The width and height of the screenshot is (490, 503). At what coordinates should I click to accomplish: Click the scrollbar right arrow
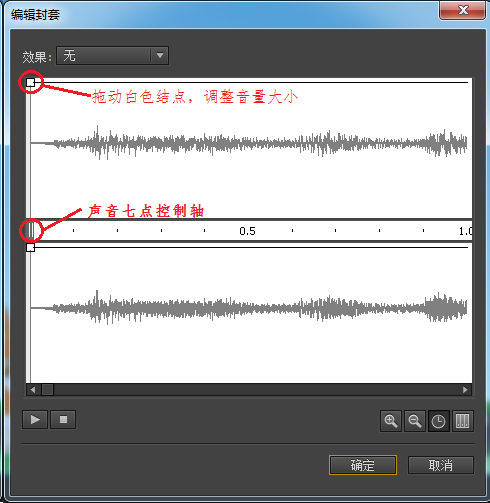[465, 390]
